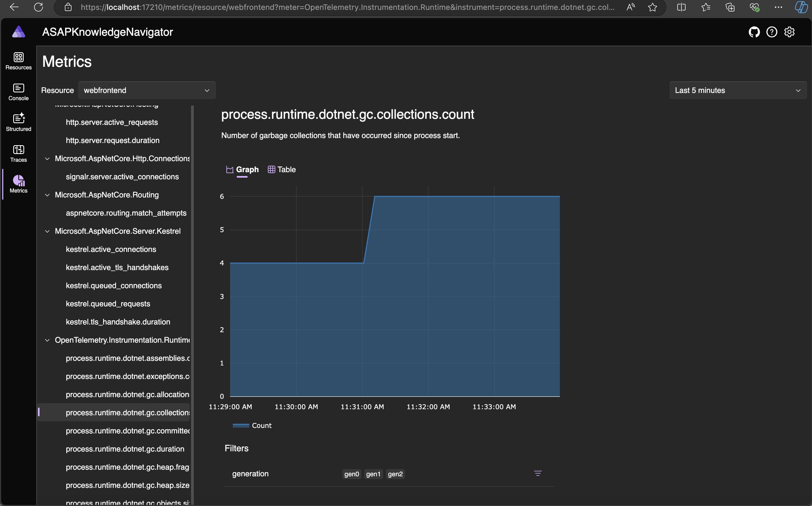Select process.runtime.dotnet.gc.duration metric

[125, 449]
